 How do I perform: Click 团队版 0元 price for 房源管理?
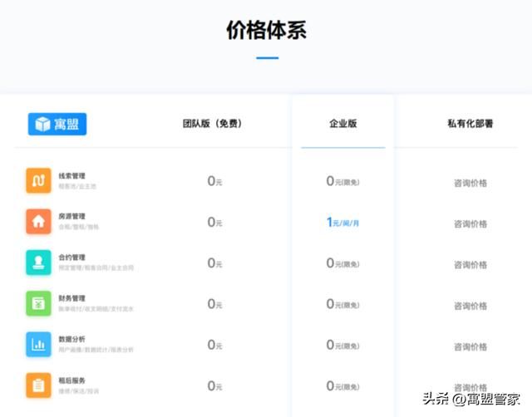[x=214, y=222]
